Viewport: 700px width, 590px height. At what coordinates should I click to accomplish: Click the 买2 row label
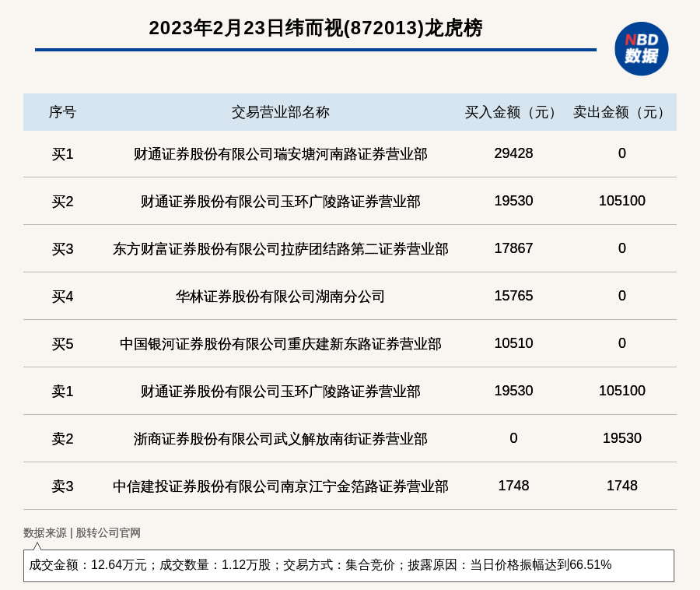(x=62, y=202)
